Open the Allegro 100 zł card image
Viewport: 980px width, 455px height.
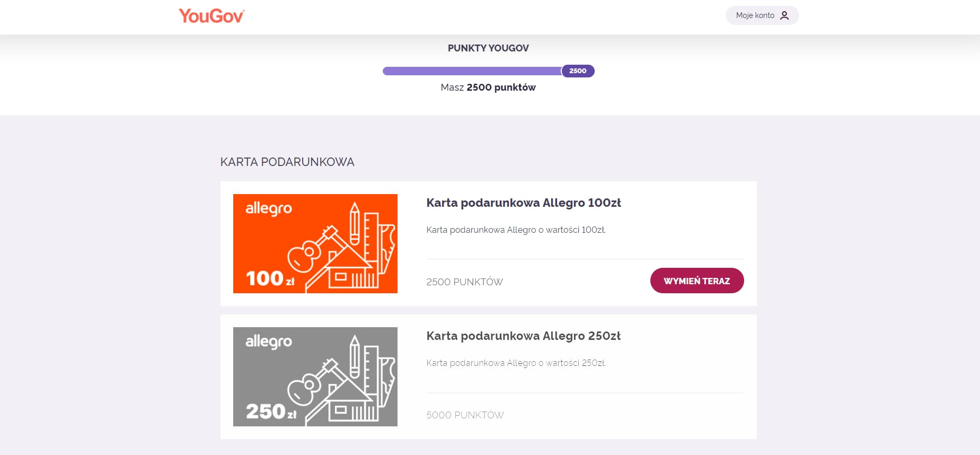click(x=315, y=243)
